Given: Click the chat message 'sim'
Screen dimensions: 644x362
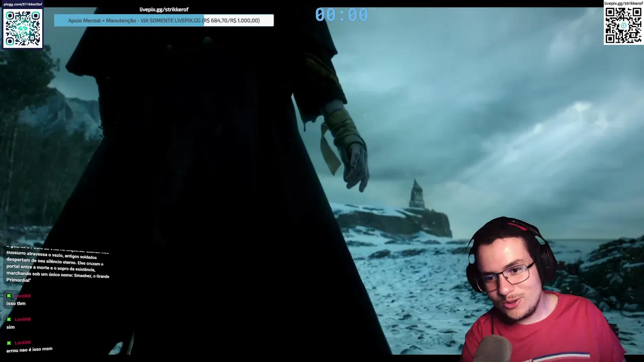Looking at the screenshot, I should coord(11,327).
